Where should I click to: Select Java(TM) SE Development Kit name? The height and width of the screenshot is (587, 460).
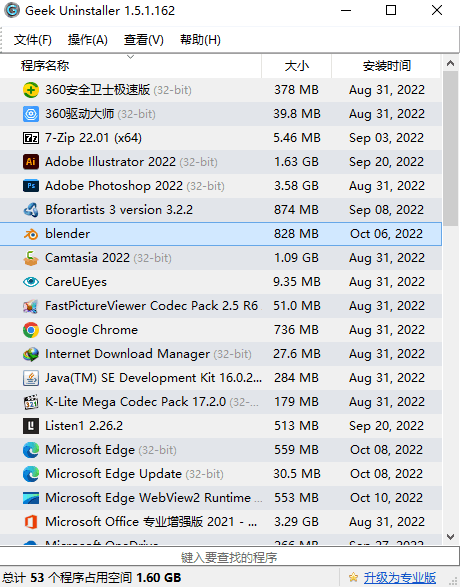(153, 378)
